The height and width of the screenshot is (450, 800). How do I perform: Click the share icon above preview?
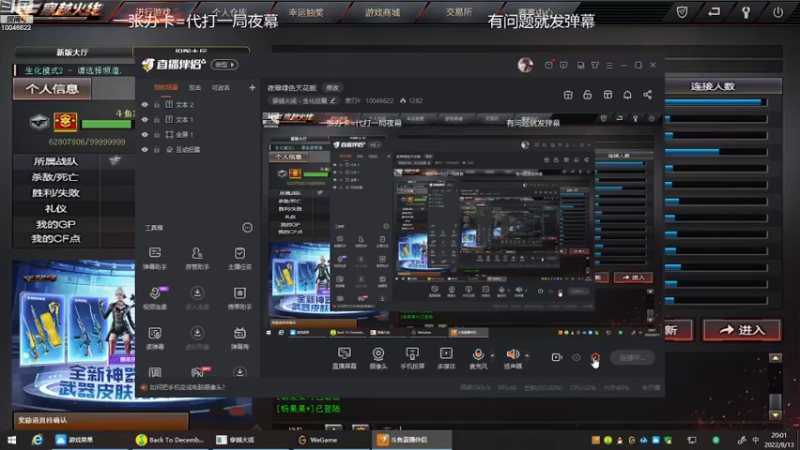(647, 95)
